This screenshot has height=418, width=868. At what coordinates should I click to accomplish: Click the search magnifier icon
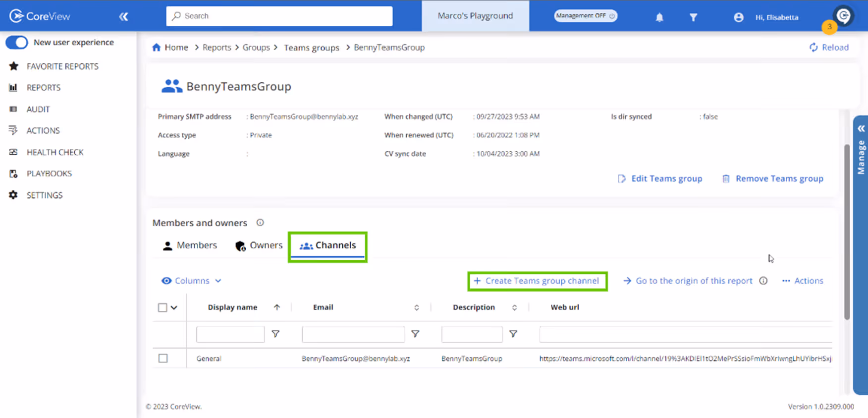coord(176,16)
